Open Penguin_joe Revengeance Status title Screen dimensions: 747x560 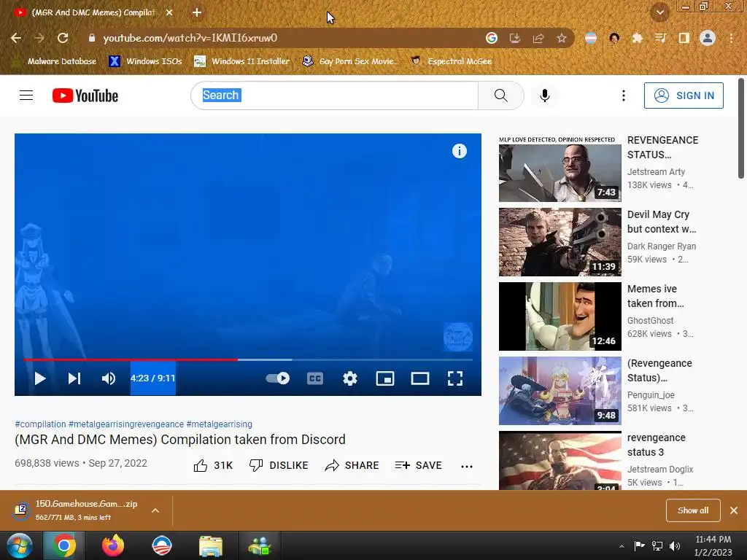pos(659,370)
